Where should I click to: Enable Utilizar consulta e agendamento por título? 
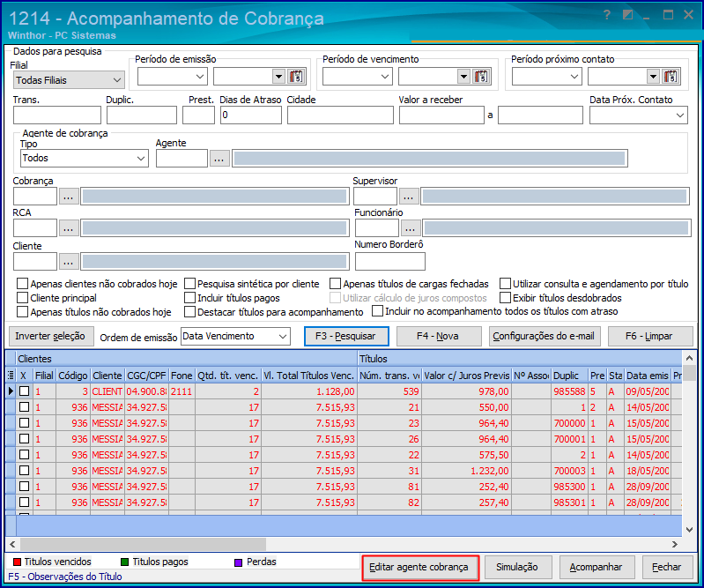point(505,284)
